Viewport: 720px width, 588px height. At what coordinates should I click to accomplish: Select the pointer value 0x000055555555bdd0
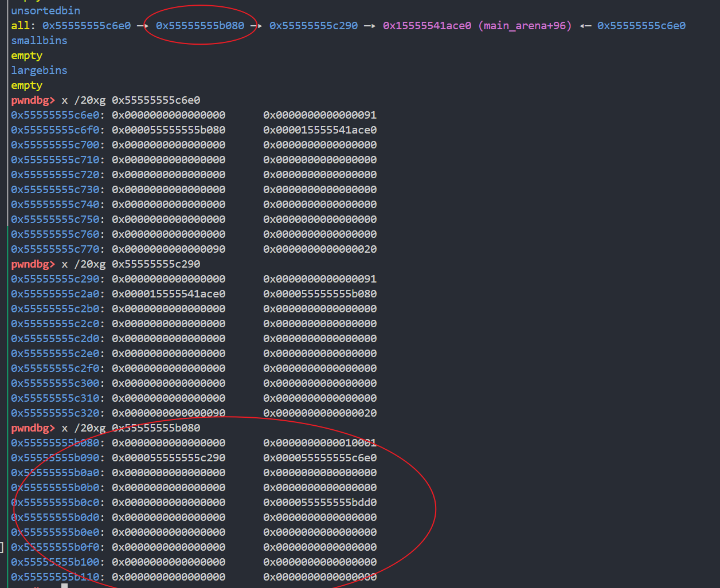click(319, 502)
